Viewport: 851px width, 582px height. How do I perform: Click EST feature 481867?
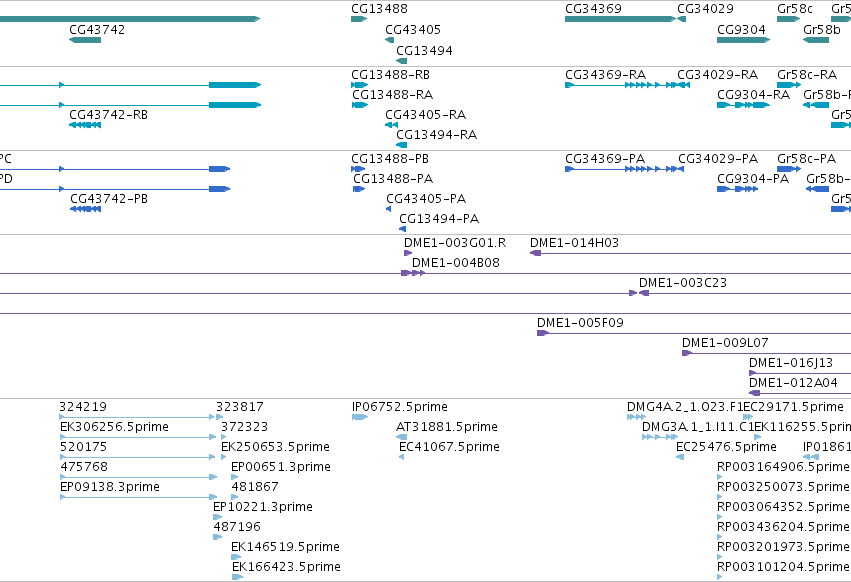pos(234,497)
